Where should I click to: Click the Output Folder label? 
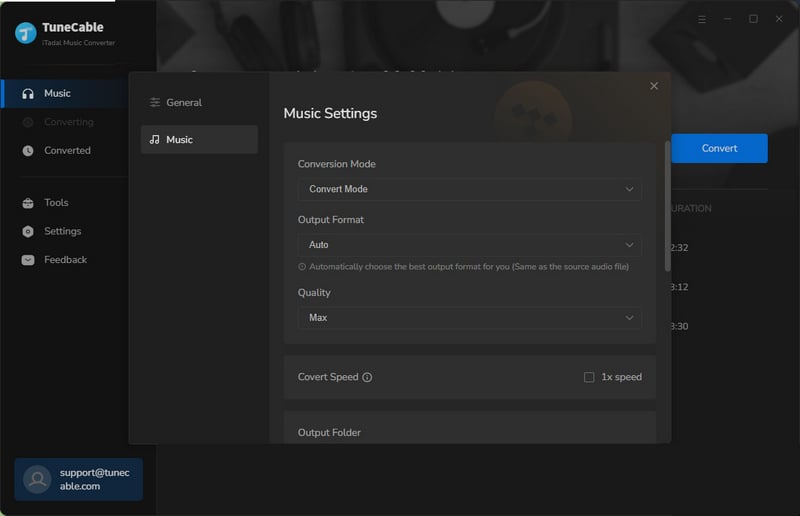click(329, 433)
